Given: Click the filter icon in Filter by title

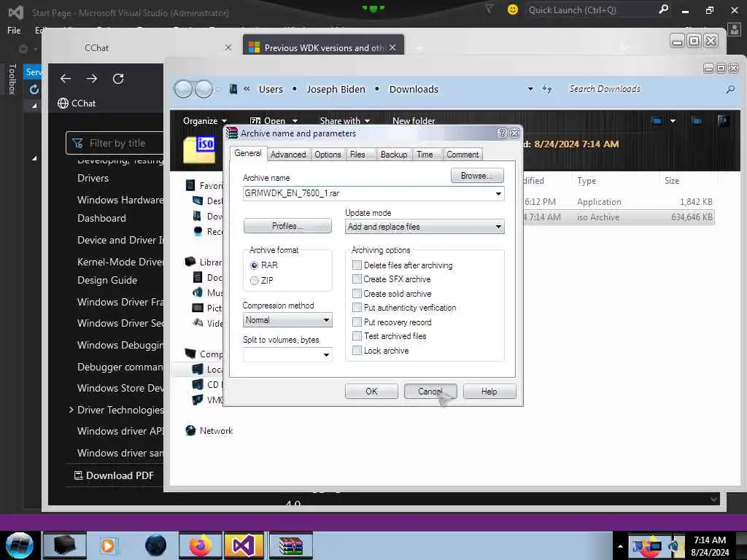Looking at the screenshot, I should (x=77, y=143).
